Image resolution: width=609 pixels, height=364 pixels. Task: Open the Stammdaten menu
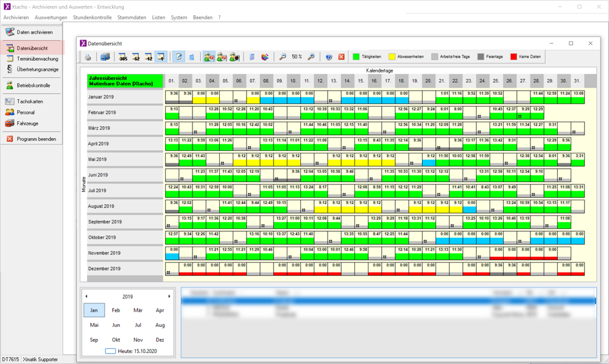[x=132, y=18]
